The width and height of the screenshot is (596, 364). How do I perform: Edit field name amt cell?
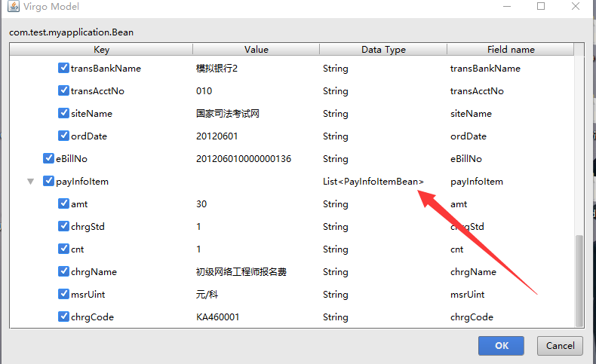coord(459,204)
